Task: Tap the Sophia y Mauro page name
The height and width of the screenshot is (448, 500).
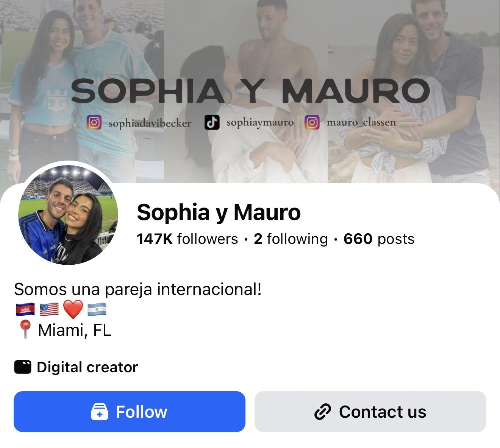Action: click(219, 212)
